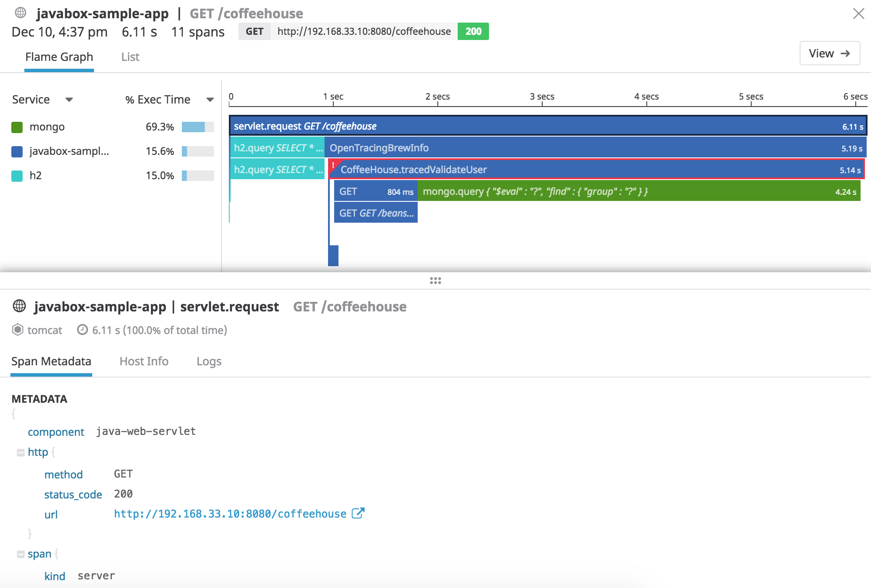Viewport: 871px width, 588px height.
Task: Click the View arrow button
Action: (x=830, y=53)
